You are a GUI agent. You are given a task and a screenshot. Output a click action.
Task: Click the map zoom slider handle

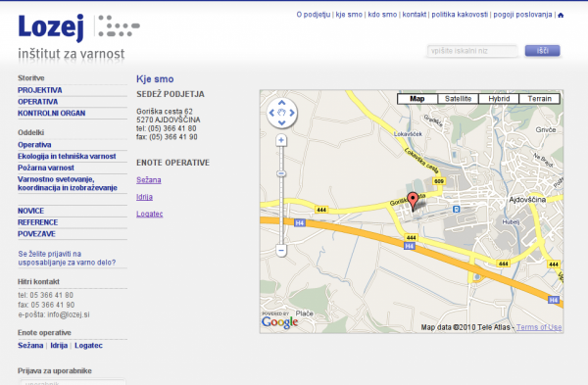point(281,173)
